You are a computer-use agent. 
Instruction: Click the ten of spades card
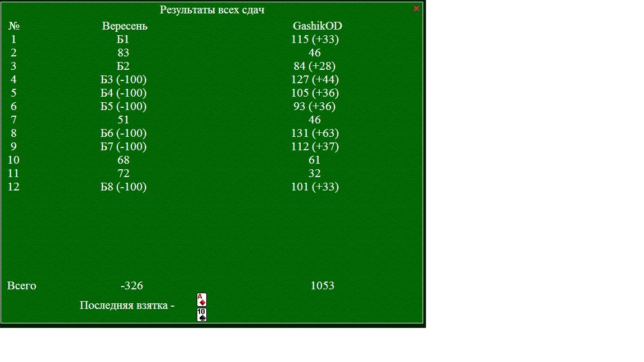point(202,315)
